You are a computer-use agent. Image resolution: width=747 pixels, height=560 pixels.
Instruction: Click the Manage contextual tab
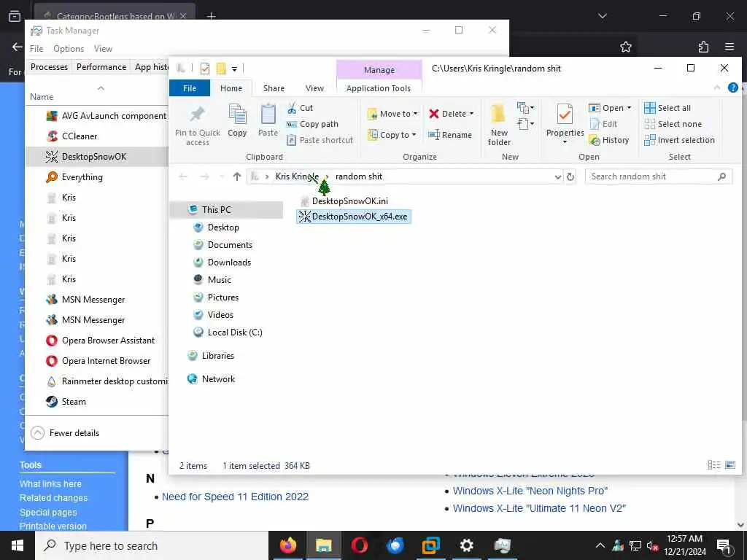point(379,70)
